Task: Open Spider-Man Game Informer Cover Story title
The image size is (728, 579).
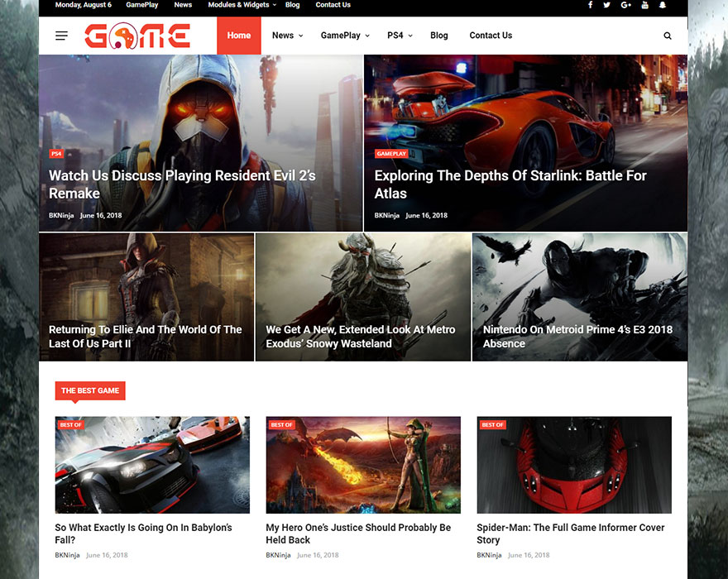Action: coord(571,534)
